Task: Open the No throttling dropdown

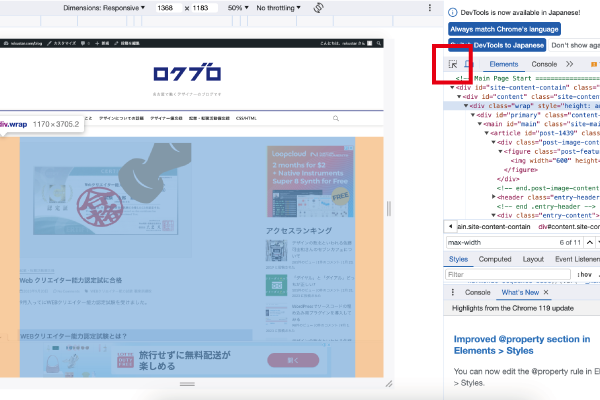Action: click(279, 8)
